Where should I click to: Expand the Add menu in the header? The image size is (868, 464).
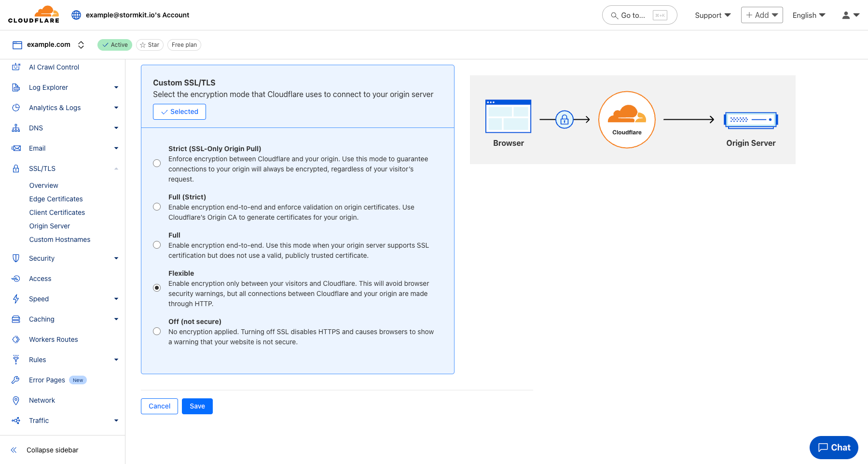[761, 14]
